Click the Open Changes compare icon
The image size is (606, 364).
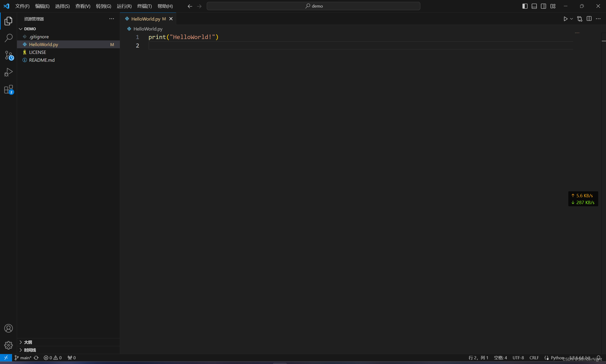(x=580, y=19)
